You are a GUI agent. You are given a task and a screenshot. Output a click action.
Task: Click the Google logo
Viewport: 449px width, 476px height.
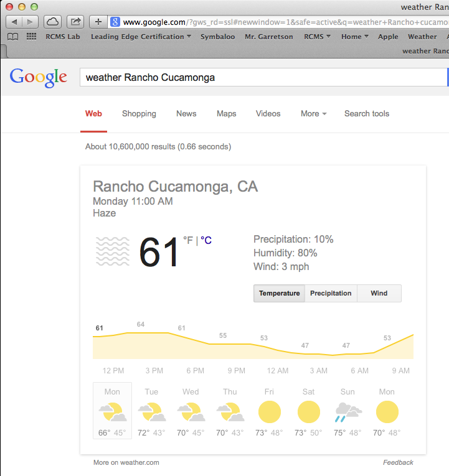(38, 78)
